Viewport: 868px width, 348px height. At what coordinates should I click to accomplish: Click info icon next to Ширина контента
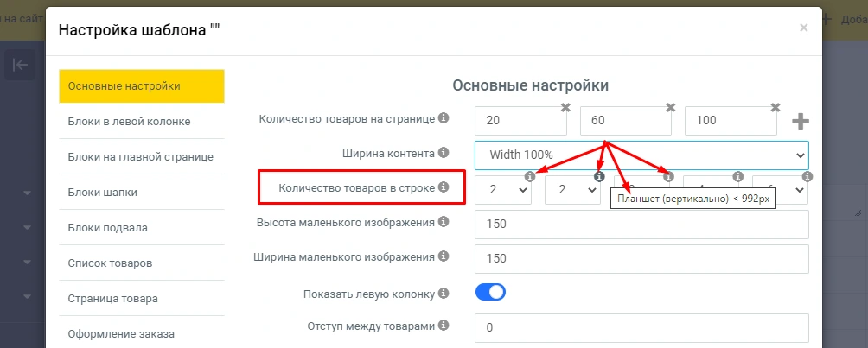(x=444, y=153)
